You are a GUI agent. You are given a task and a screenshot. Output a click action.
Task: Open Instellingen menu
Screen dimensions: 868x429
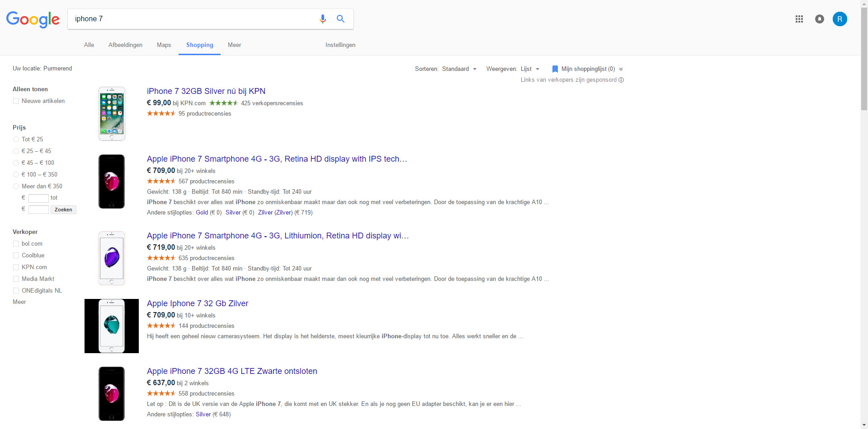(x=340, y=45)
